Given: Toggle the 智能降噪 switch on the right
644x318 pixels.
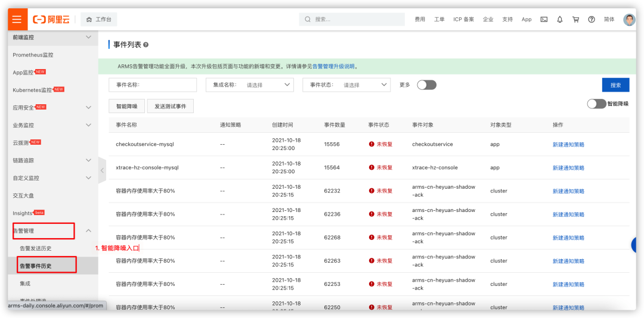Looking at the screenshot, I should [x=596, y=104].
